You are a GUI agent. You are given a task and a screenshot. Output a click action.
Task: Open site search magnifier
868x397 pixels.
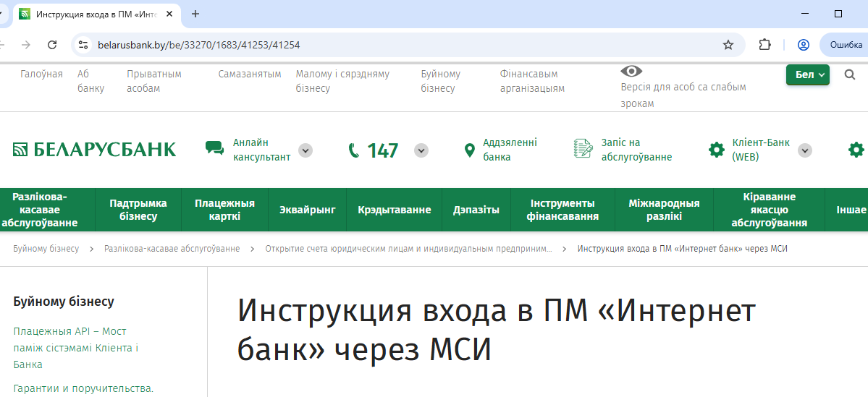coord(850,74)
